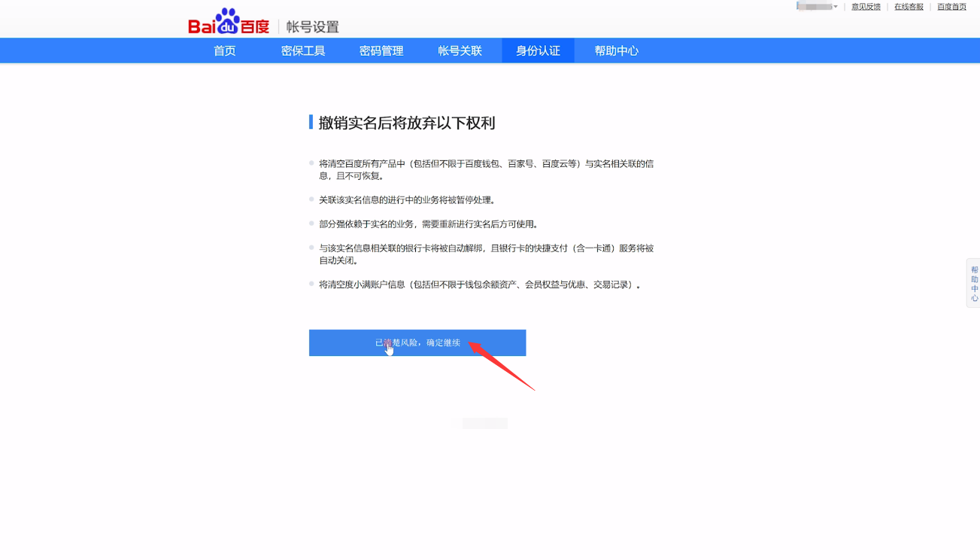Click text 关联该实名信息的进行中的业务将被暂停处理

tap(407, 200)
